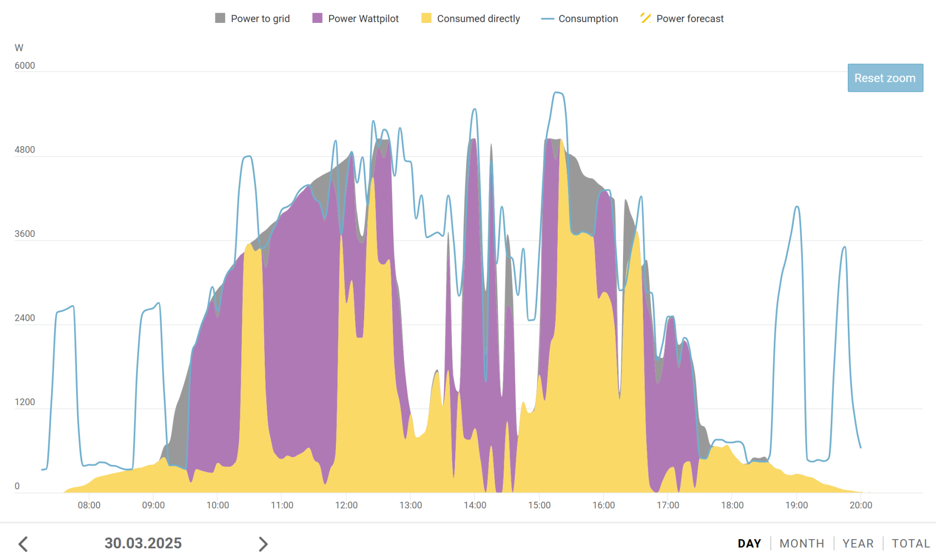Click the Power forecast dashed-line icon
This screenshot has height=560, width=936.
click(x=645, y=19)
